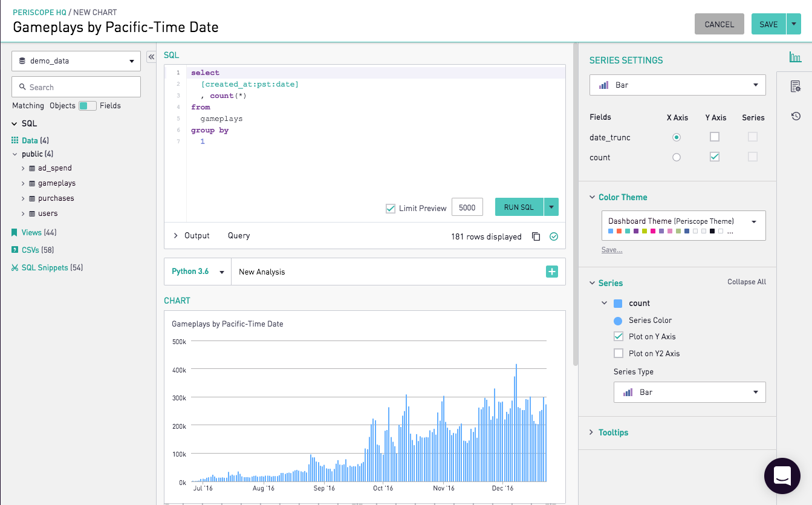
Task: Open the CSVs (58) list
Action: point(37,250)
